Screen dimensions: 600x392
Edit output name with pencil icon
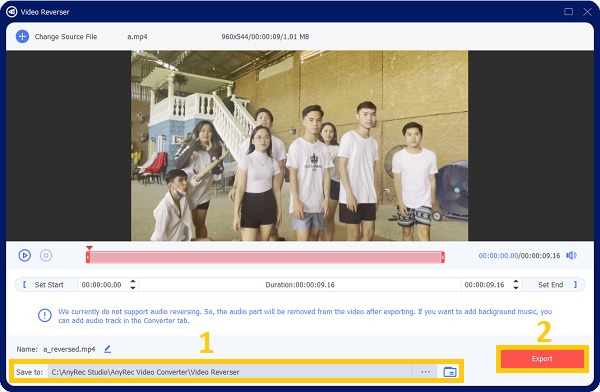108,349
